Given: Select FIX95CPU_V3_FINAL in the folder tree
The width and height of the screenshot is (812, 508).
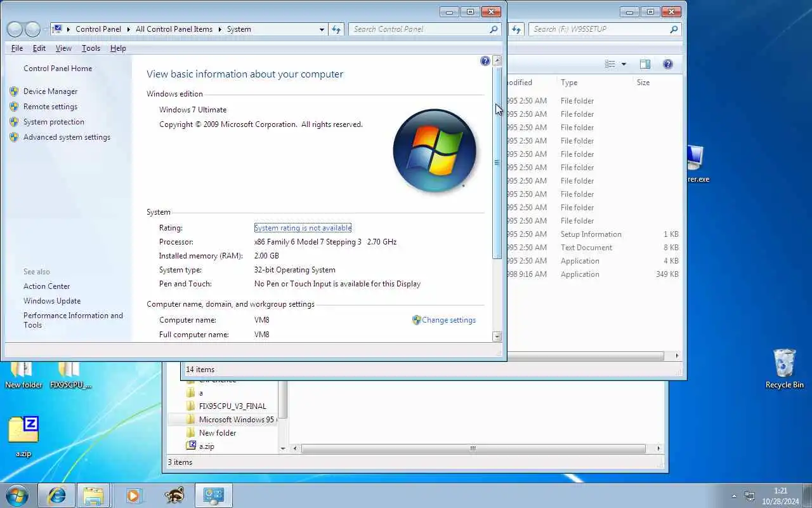Looking at the screenshot, I should pos(232,406).
